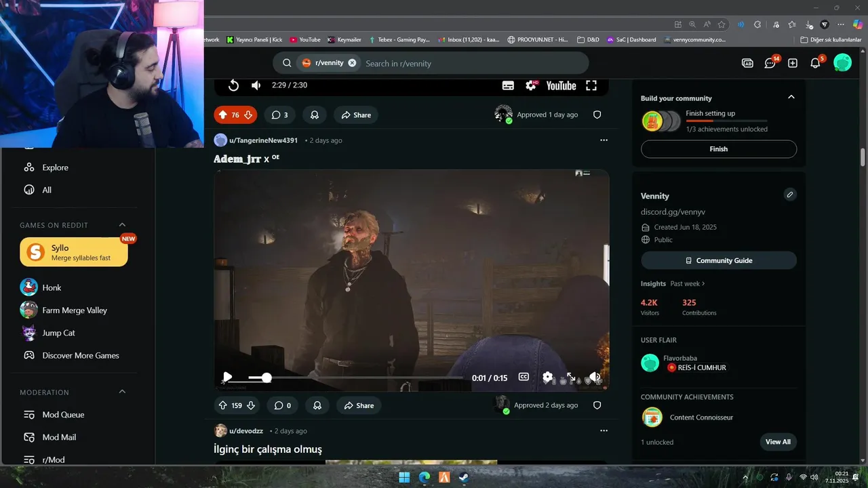The width and height of the screenshot is (868, 488).
Task: Share the Adem_jrr post
Action: tap(359, 405)
